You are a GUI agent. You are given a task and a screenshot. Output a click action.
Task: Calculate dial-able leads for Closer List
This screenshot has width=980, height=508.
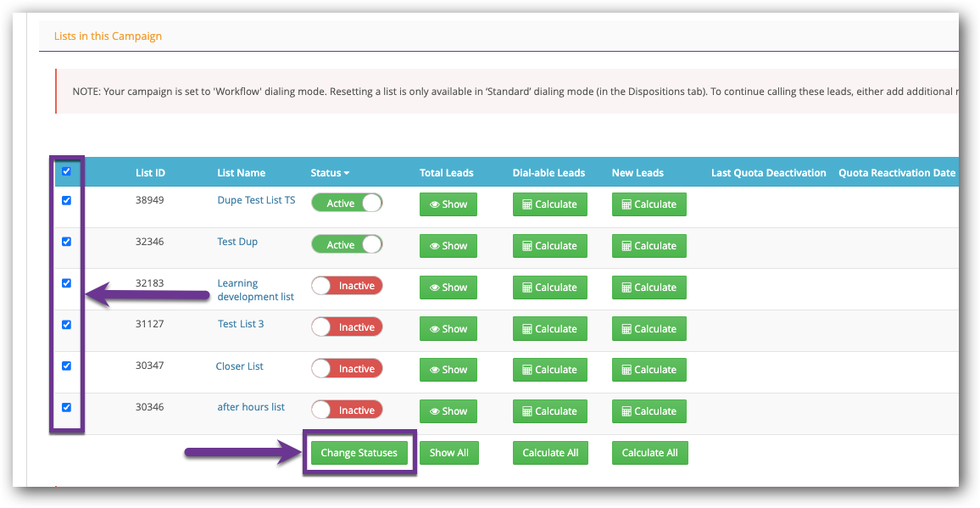click(x=549, y=370)
